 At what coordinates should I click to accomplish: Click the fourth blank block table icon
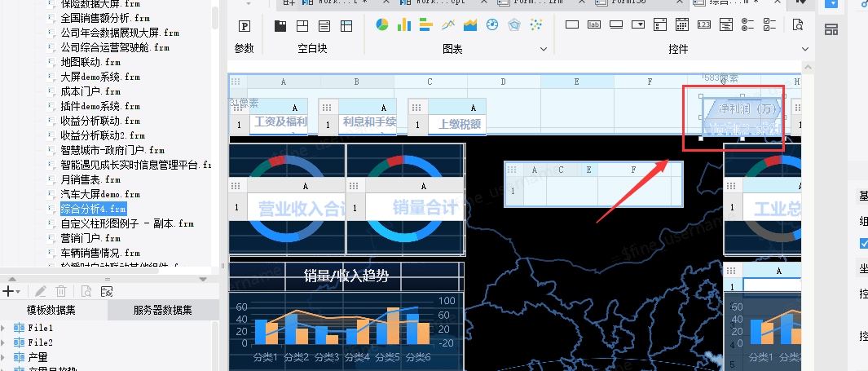[346, 25]
